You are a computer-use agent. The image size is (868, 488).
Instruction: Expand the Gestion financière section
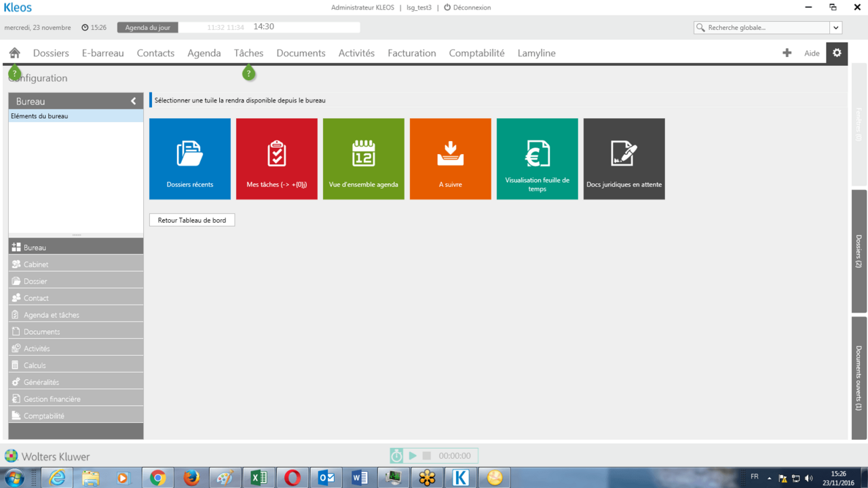pos(76,399)
